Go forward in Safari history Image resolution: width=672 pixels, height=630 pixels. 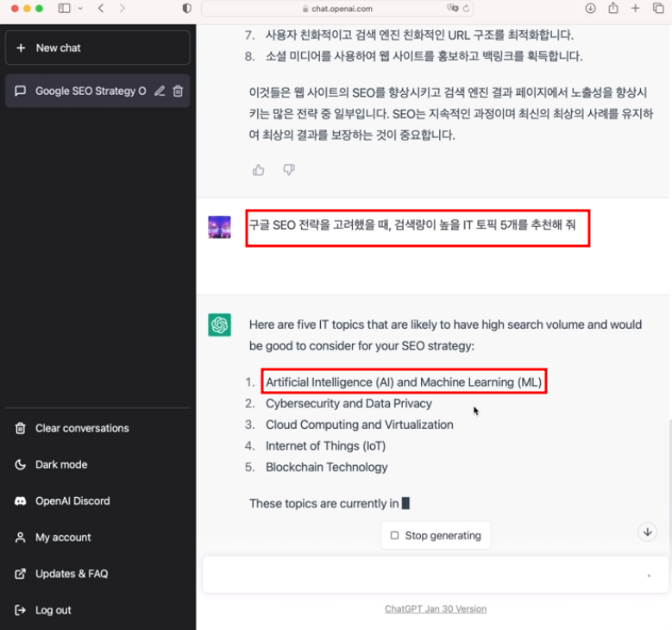click(x=122, y=8)
